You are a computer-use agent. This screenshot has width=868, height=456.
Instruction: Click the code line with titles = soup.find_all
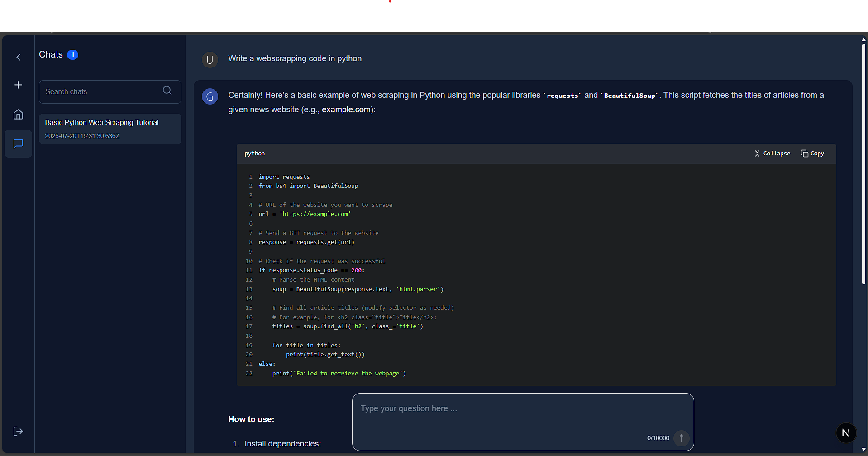[348, 326]
